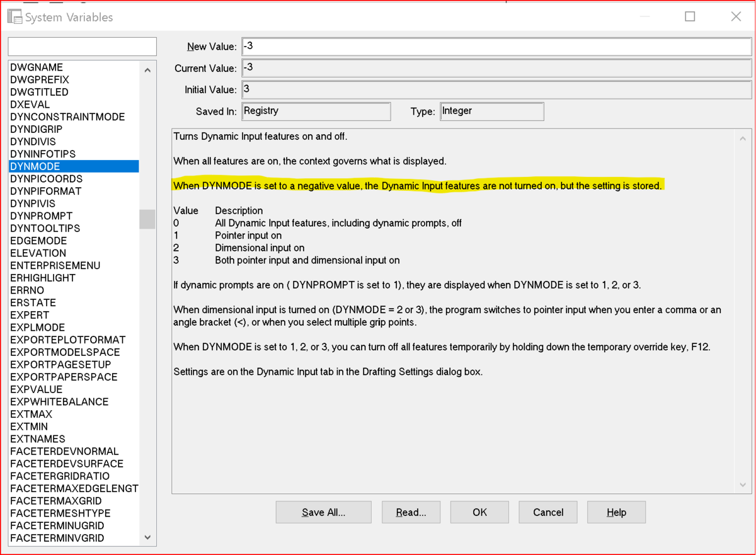
Task: Click the variable search filter field
Action: 82,47
